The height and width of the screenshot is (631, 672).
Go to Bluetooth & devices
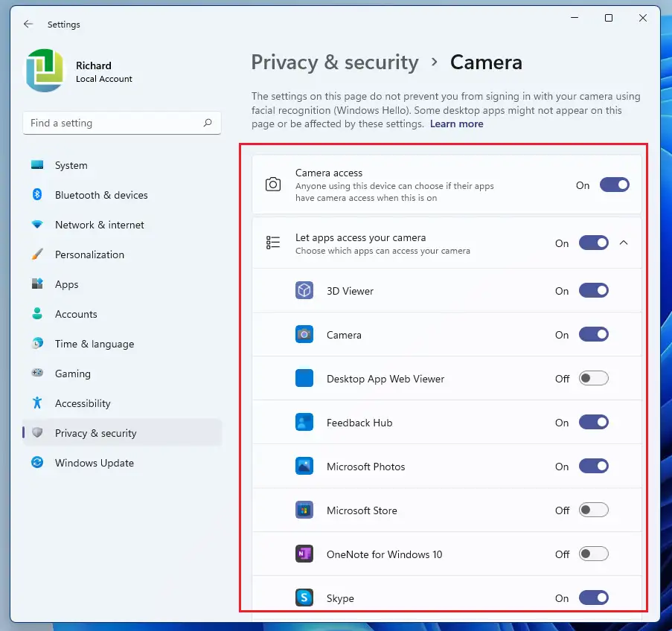click(122, 195)
